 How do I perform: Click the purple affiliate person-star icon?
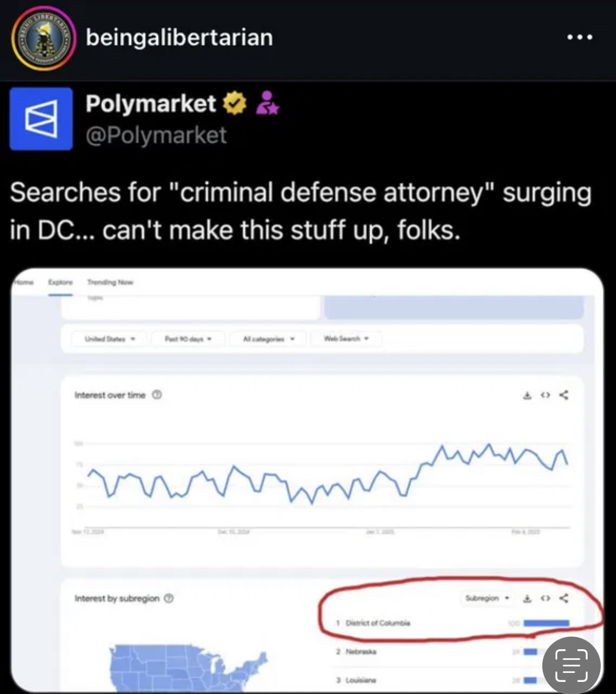click(267, 103)
